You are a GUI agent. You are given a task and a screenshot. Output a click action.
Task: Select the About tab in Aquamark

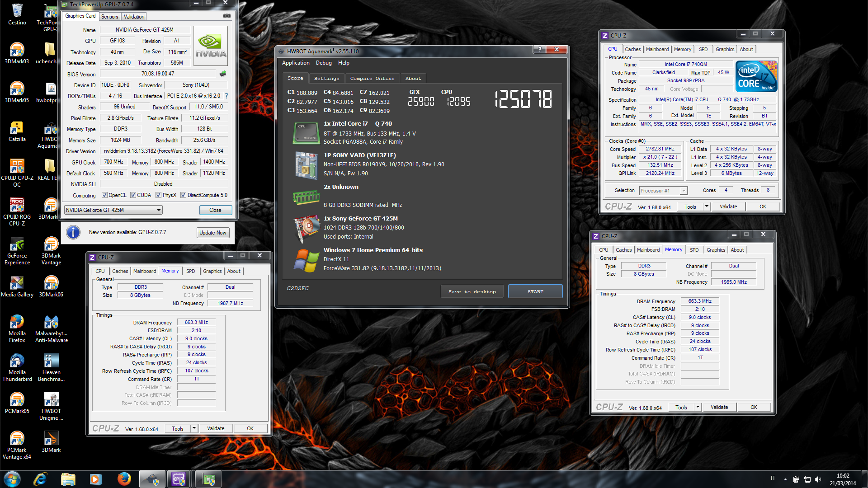[413, 79]
